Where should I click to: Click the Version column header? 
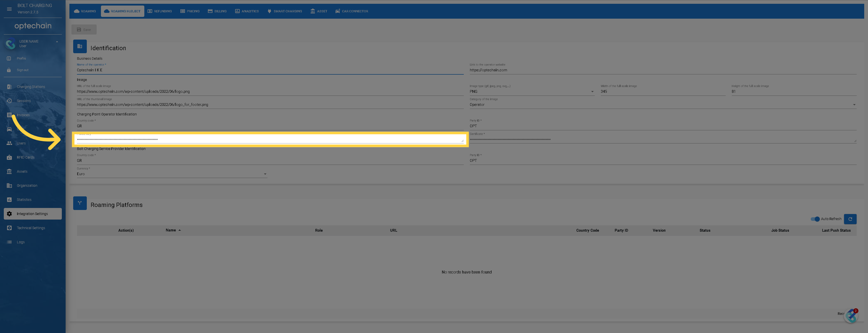tap(659, 230)
